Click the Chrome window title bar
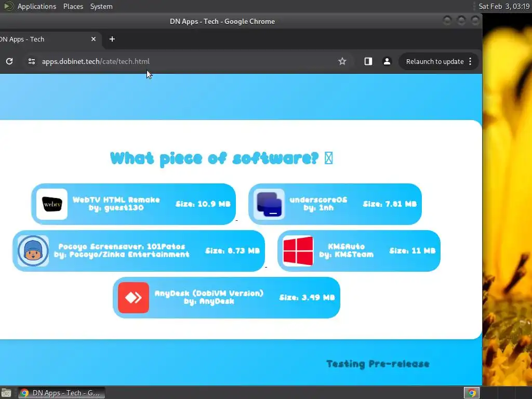Screen dimensions: 532x399 [x=222, y=21]
